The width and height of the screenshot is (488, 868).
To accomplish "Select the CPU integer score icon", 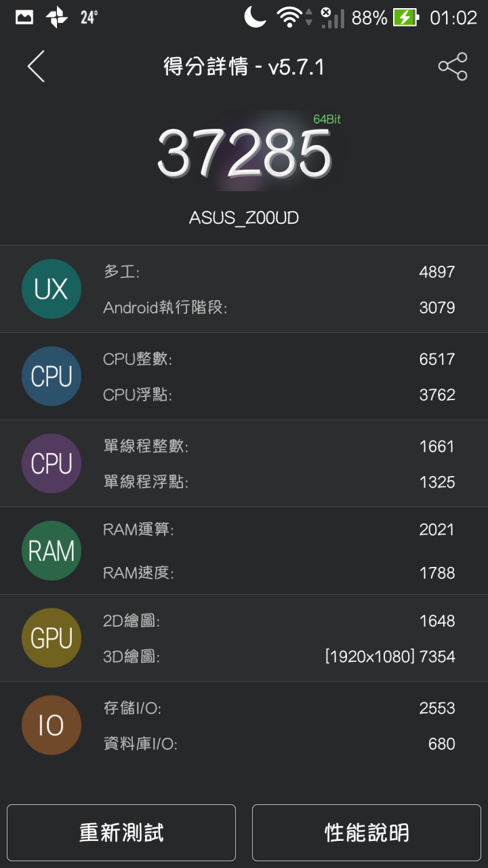I will 52,376.
